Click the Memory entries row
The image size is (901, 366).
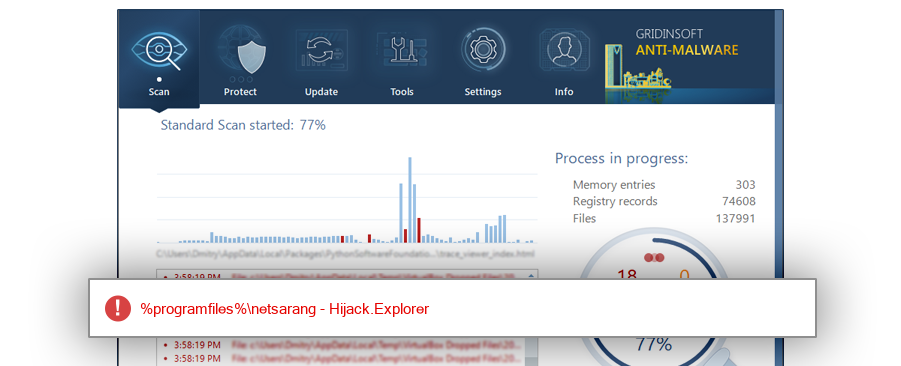click(x=664, y=185)
